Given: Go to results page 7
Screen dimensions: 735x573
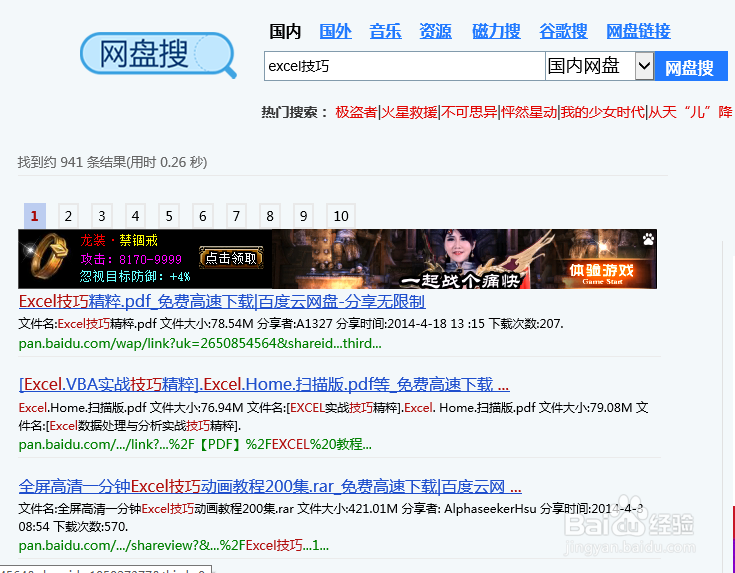Looking at the screenshot, I should click(x=236, y=216).
